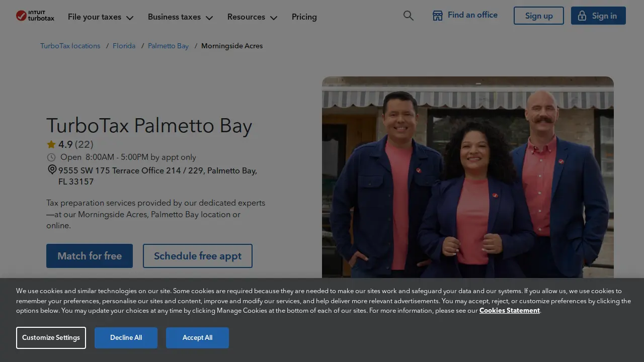This screenshot has height=362, width=644.
Task: Open the Pricing page
Action: [304, 17]
